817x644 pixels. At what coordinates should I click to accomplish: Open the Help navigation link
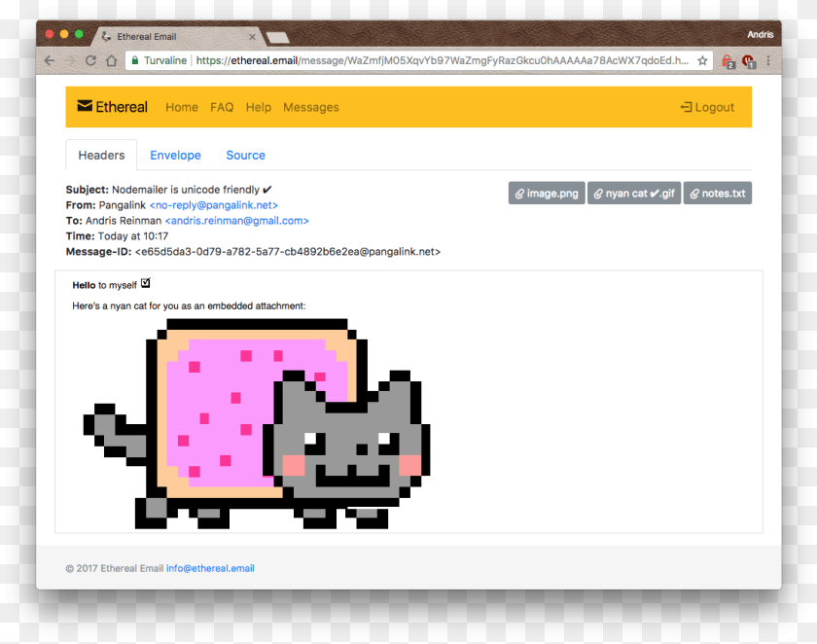click(259, 107)
